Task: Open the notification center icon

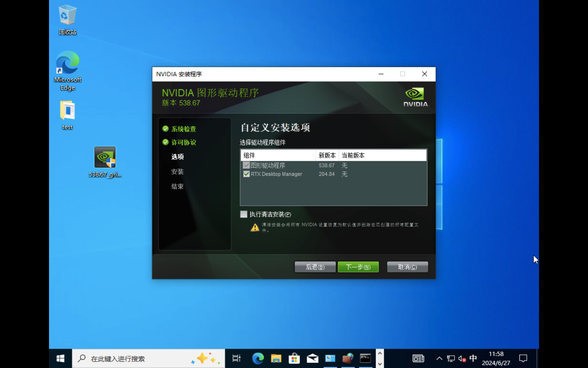Action: click(x=523, y=359)
